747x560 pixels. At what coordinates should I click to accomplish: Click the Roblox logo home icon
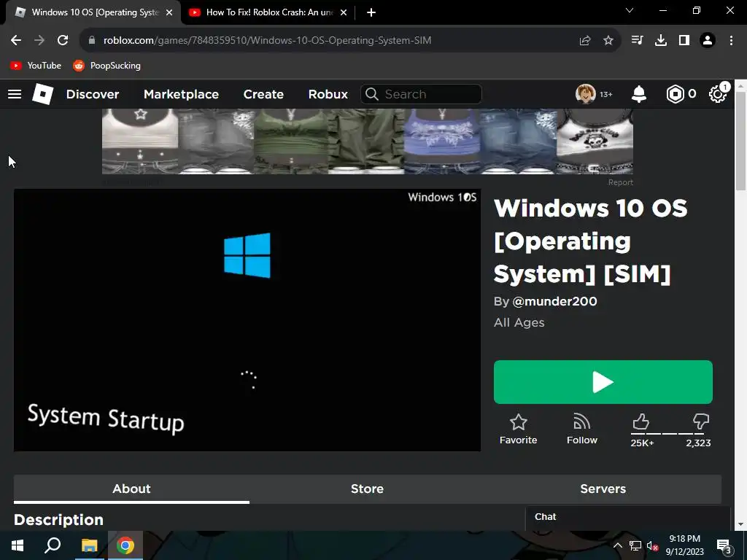point(43,94)
